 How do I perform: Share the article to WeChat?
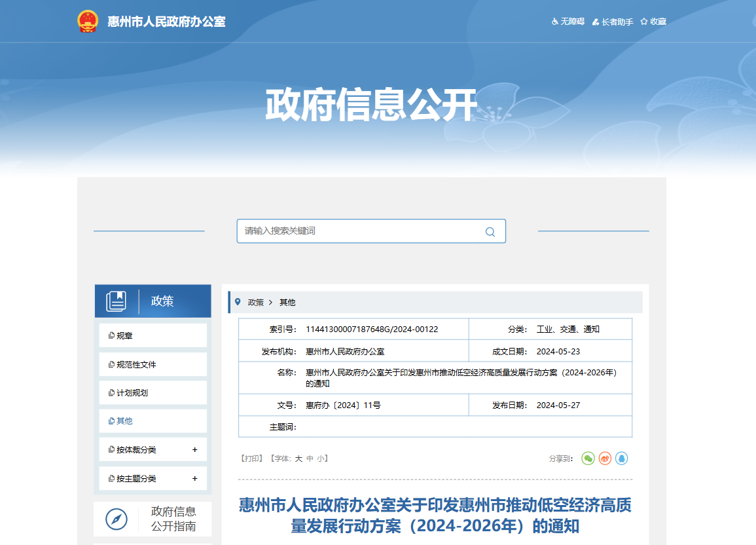point(587,459)
